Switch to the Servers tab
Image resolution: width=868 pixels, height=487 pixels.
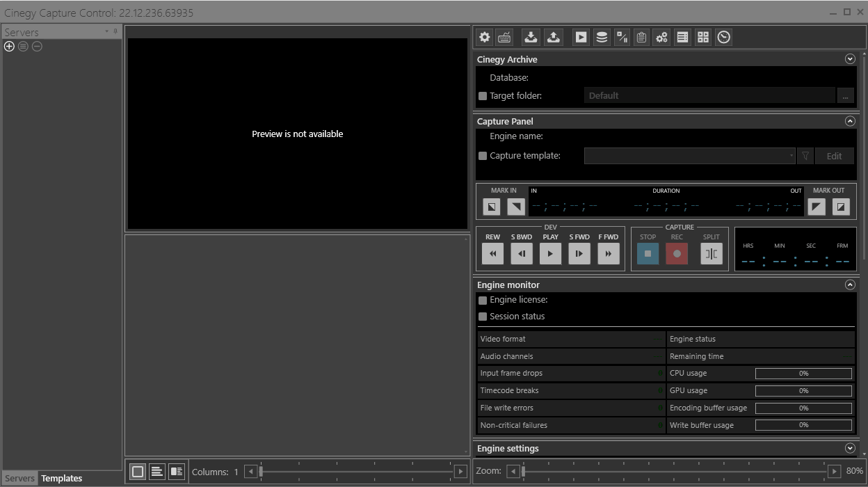tap(20, 478)
